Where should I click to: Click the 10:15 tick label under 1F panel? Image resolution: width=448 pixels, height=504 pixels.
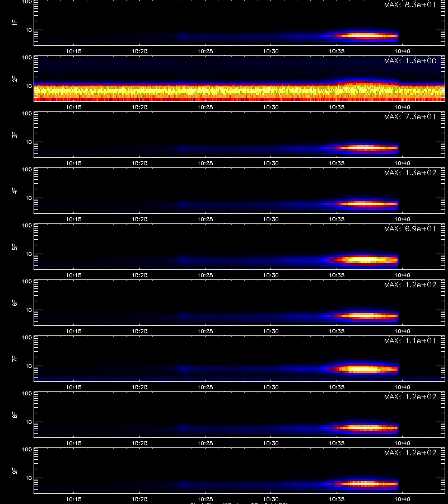(73, 51)
